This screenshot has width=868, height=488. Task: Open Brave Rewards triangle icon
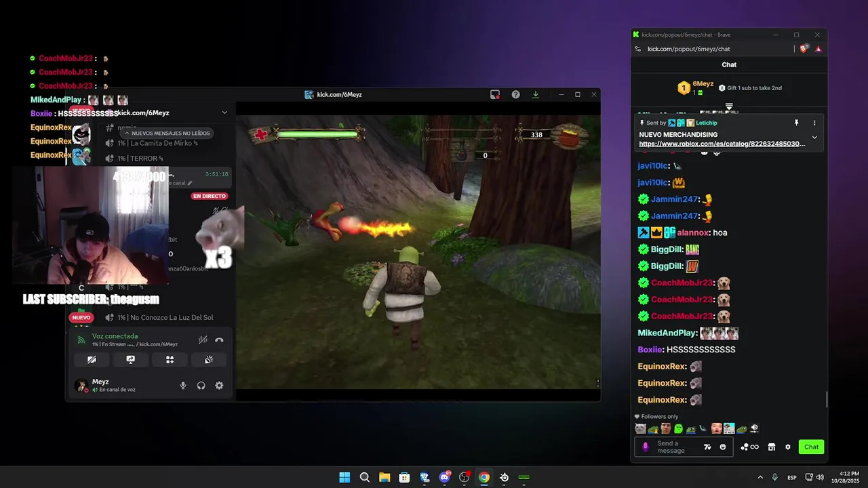point(818,49)
